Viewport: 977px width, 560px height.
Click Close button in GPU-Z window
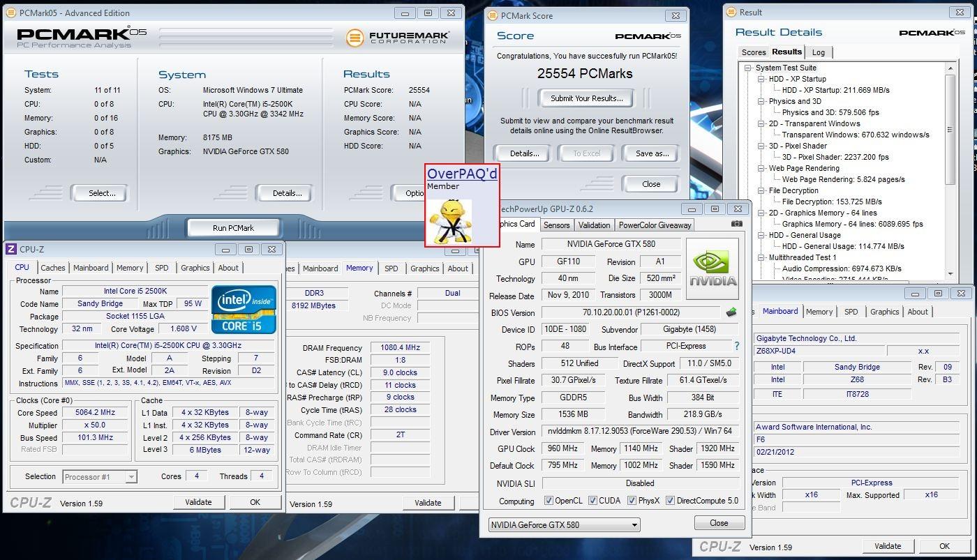pyautogui.click(x=719, y=522)
